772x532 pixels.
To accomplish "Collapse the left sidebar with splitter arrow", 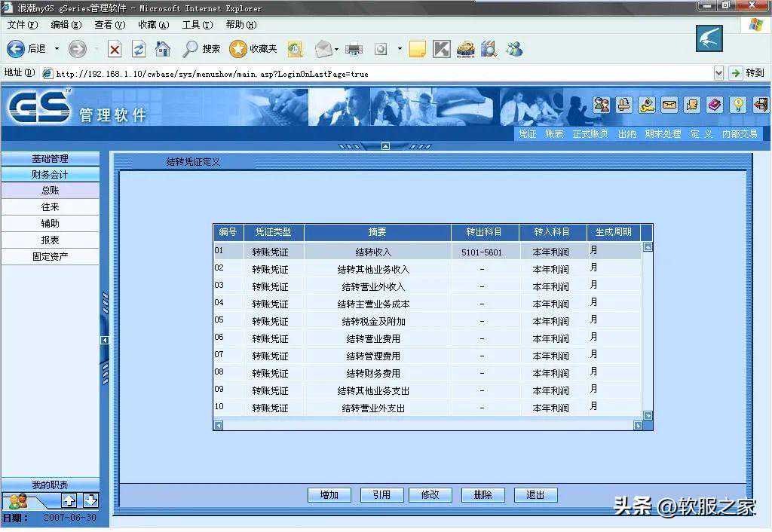I will pos(105,340).
